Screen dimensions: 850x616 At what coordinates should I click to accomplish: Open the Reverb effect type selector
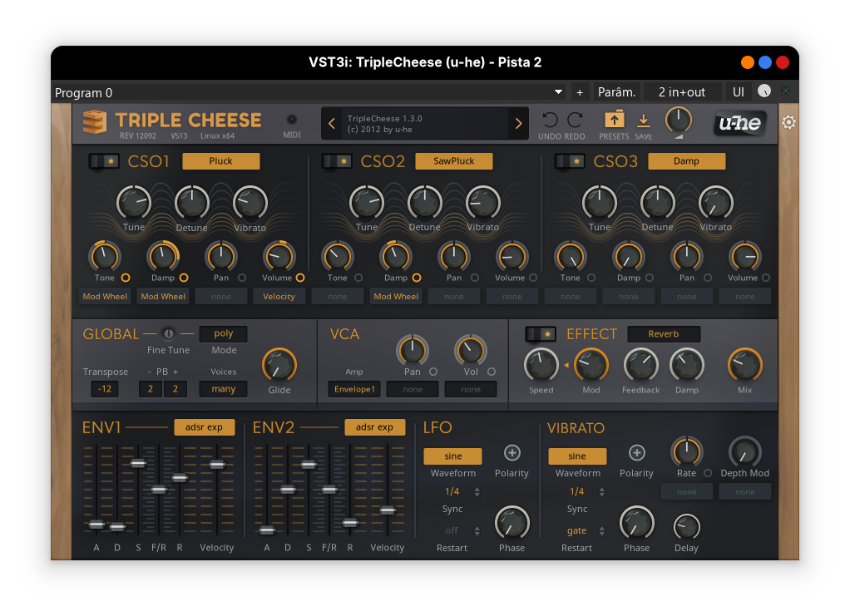tap(663, 334)
